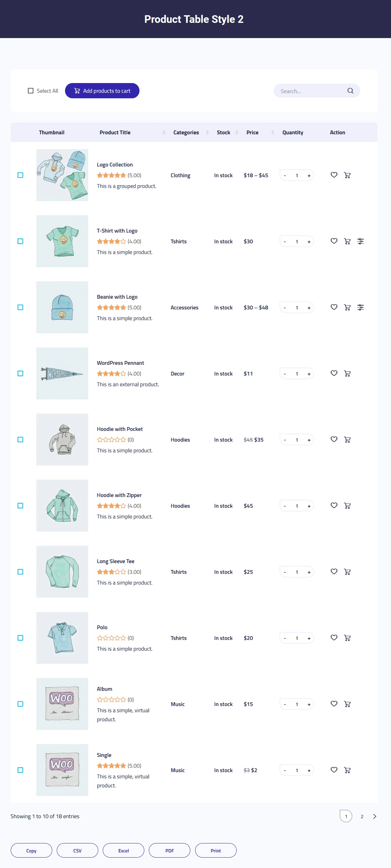Increase quantity for Long Sleeve Tee

coord(309,572)
